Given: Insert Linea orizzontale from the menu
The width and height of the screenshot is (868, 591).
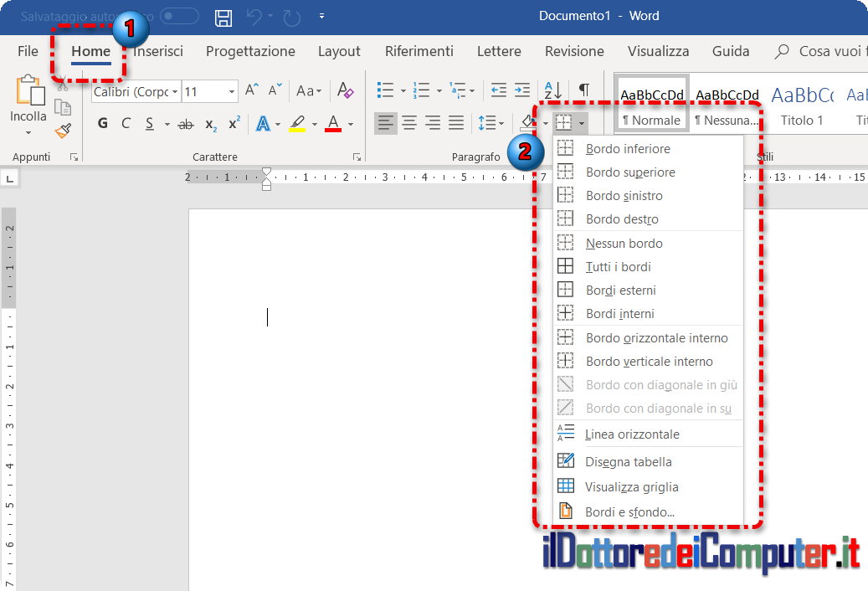Looking at the screenshot, I should [x=648, y=434].
